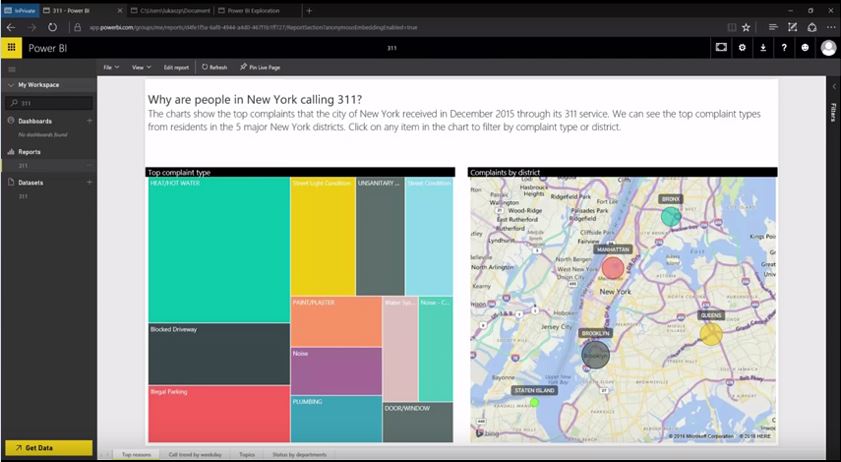841x462 pixels.
Task: Click Edit report in the toolbar
Action: 176,68
